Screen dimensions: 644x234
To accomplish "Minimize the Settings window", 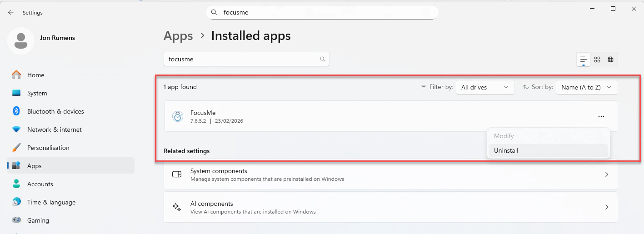I will [592, 9].
